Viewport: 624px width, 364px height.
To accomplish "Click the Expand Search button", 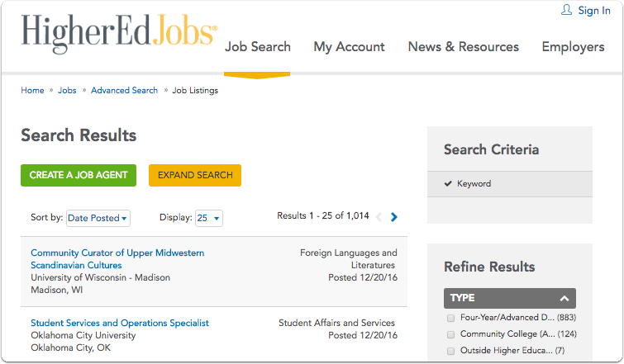I will (x=195, y=175).
